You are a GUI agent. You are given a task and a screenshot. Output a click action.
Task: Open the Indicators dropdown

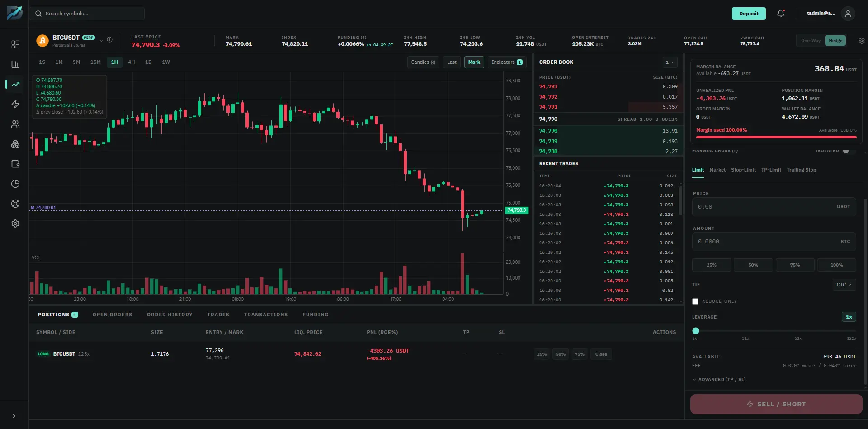[507, 62]
